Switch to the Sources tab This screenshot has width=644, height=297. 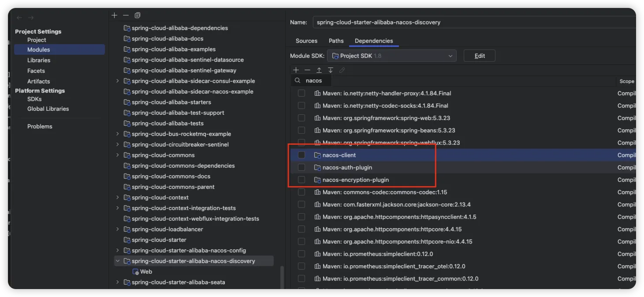[x=306, y=41]
